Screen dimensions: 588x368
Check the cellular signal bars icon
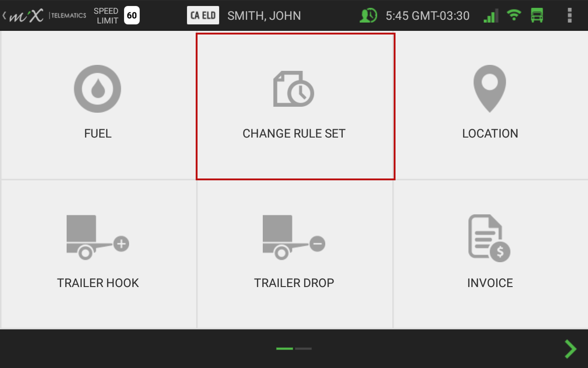tap(491, 16)
